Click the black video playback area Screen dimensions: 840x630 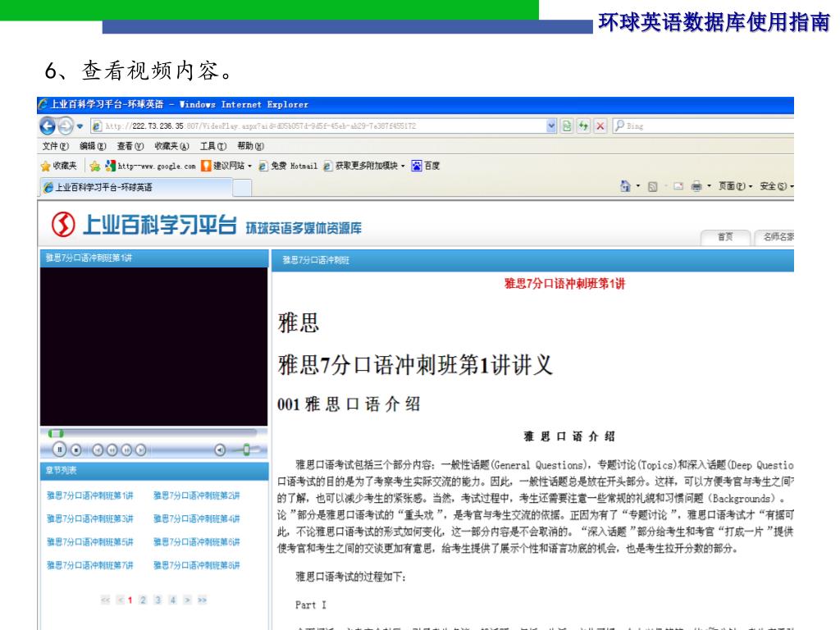153,347
